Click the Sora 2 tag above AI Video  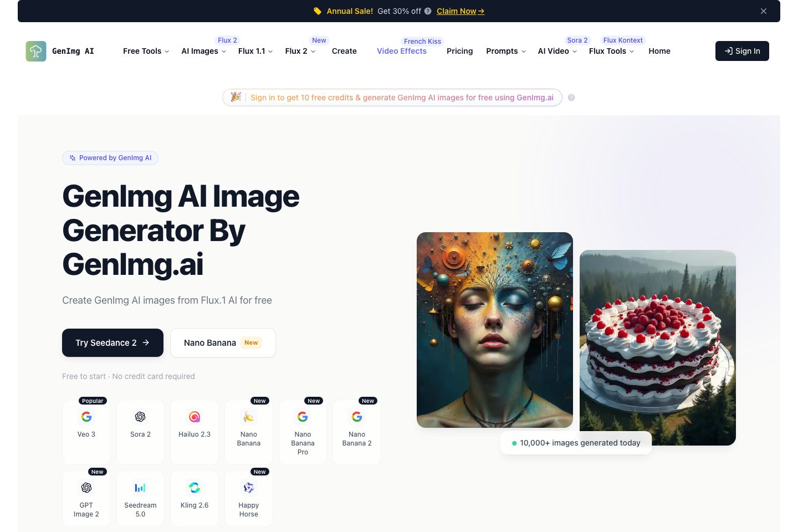click(x=577, y=40)
